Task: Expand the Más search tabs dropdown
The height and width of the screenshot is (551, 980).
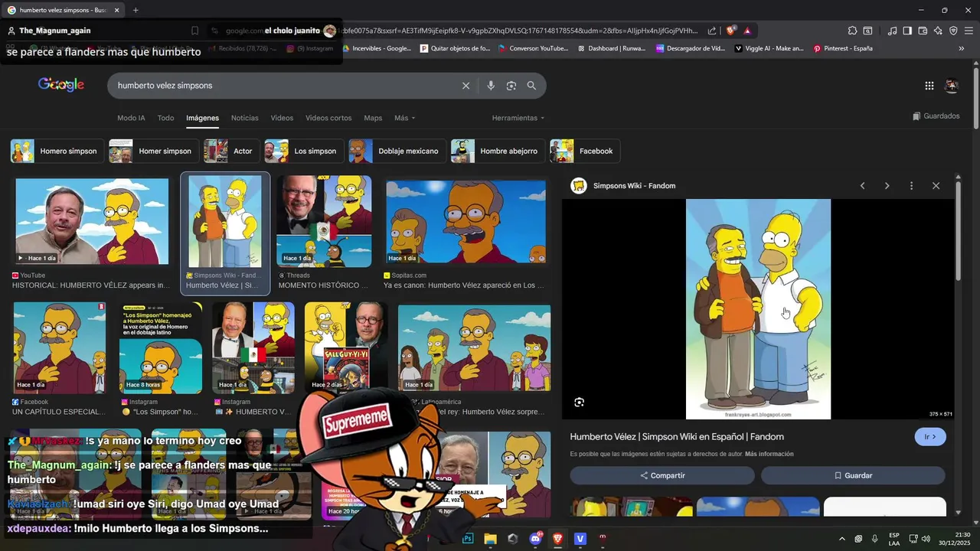Action: 405,118
